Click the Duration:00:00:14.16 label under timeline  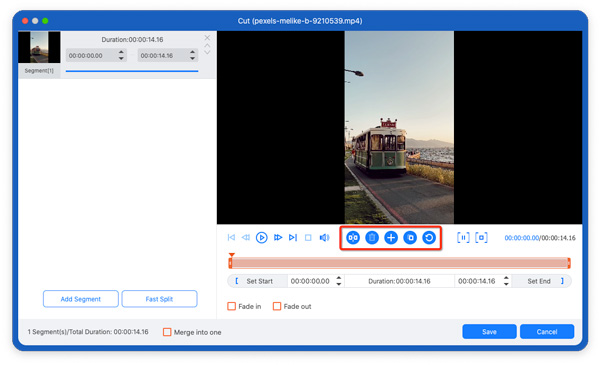pos(399,281)
